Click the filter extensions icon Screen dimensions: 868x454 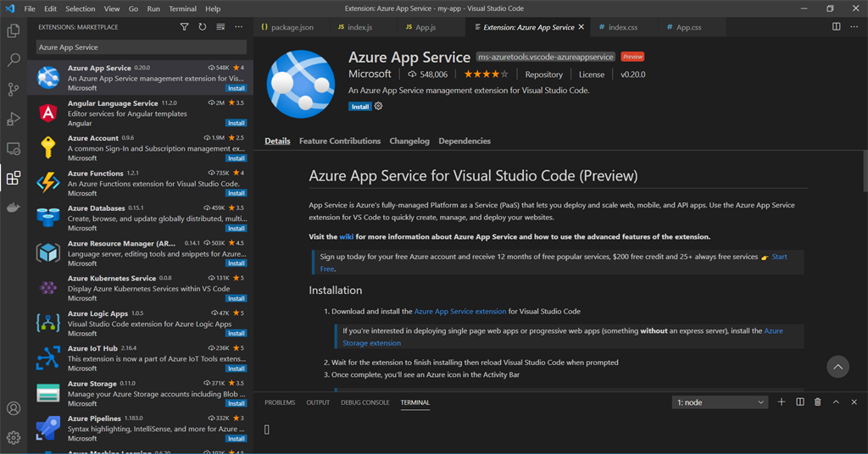coord(184,27)
